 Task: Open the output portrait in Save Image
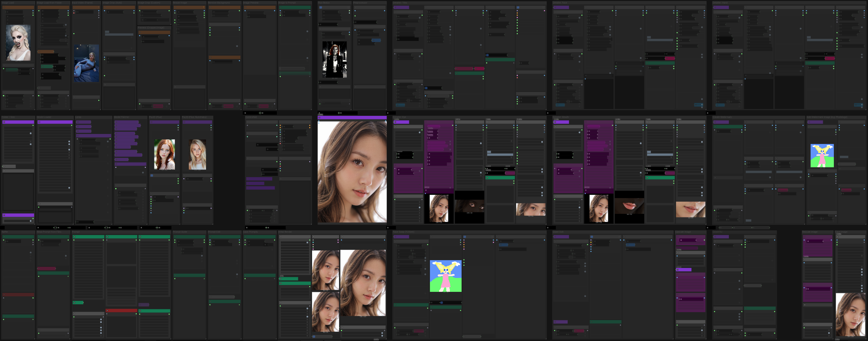[x=850, y=315]
